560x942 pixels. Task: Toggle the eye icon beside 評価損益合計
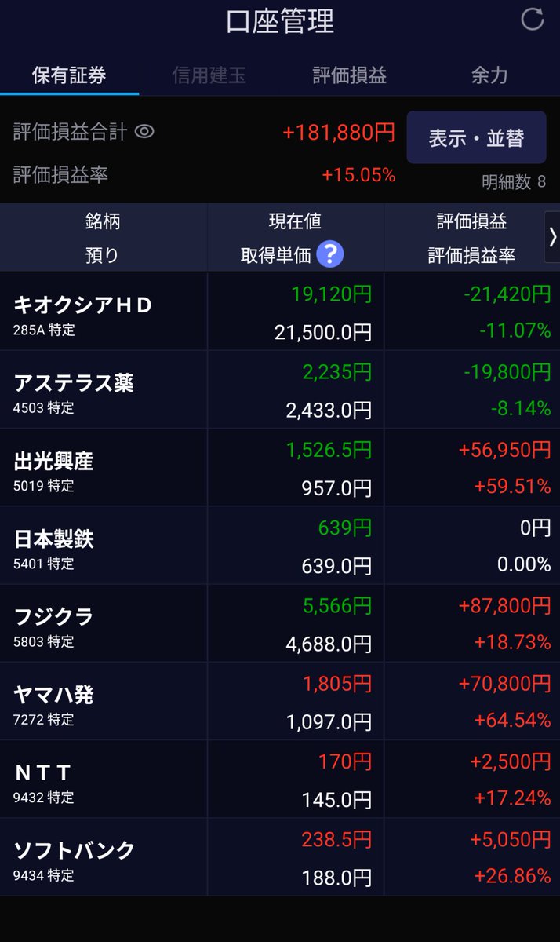click(x=144, y=132)
